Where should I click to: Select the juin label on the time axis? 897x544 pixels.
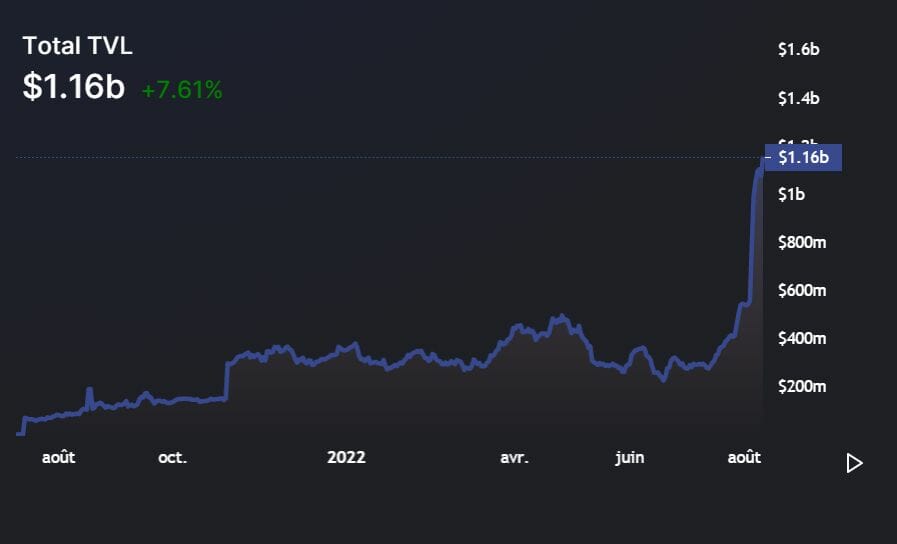pos(630,457)
